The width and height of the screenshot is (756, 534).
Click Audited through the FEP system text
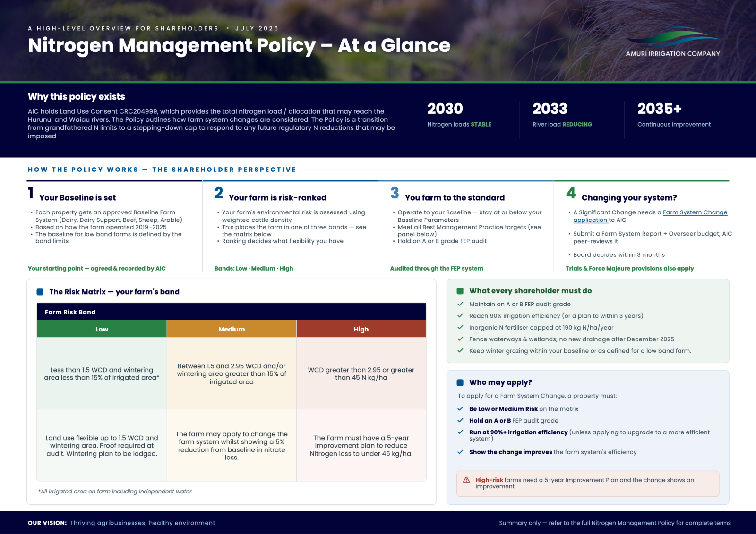437,268
